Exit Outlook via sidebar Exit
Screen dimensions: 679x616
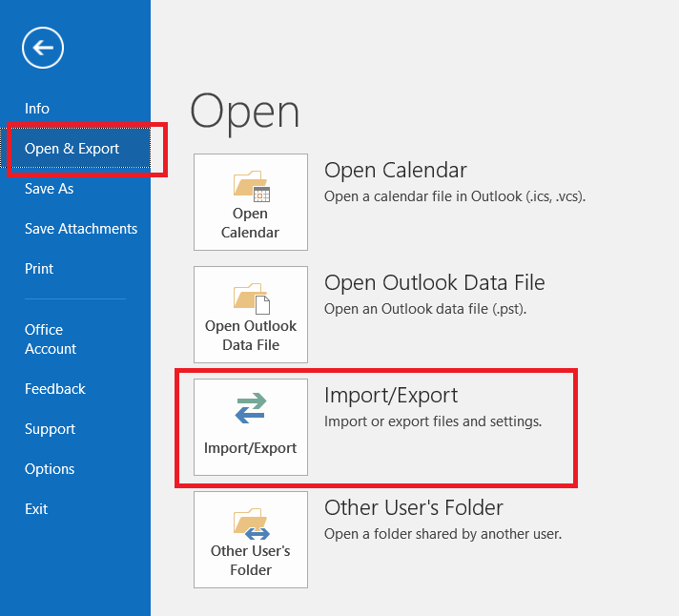pyautogui.click(x=36, y=508)
